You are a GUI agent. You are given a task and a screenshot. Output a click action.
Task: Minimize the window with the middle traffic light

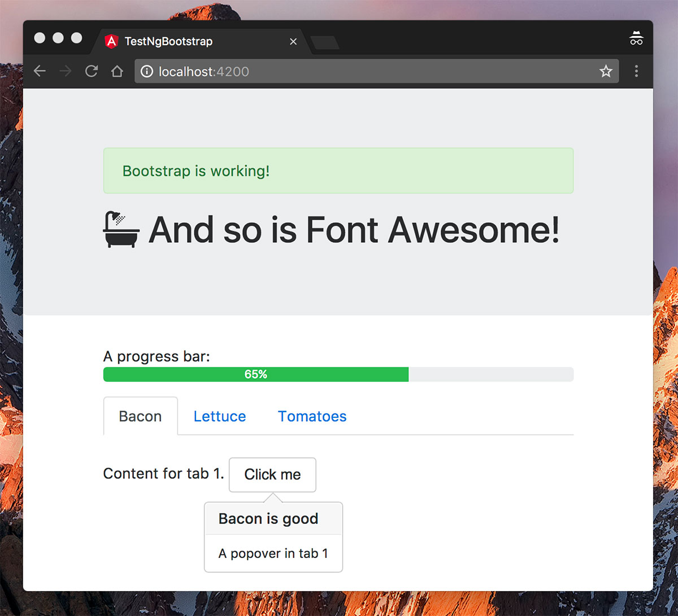(x=58, y=38)
